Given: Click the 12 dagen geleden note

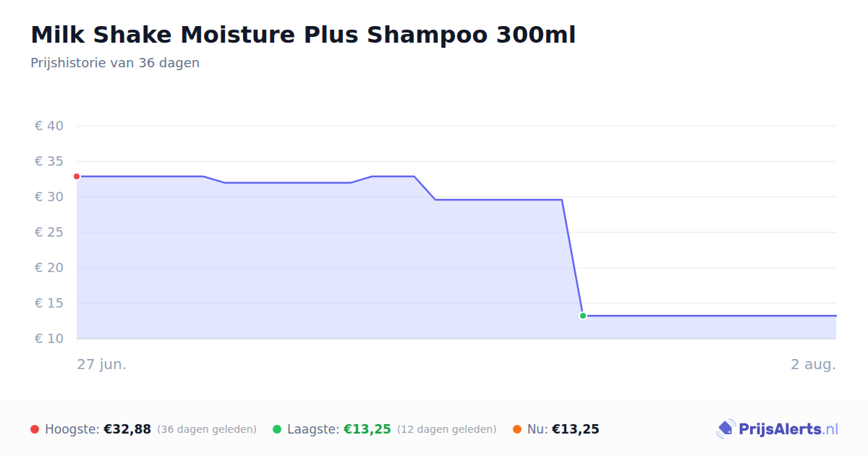Looking at the screenshot, I should point(447,429).
